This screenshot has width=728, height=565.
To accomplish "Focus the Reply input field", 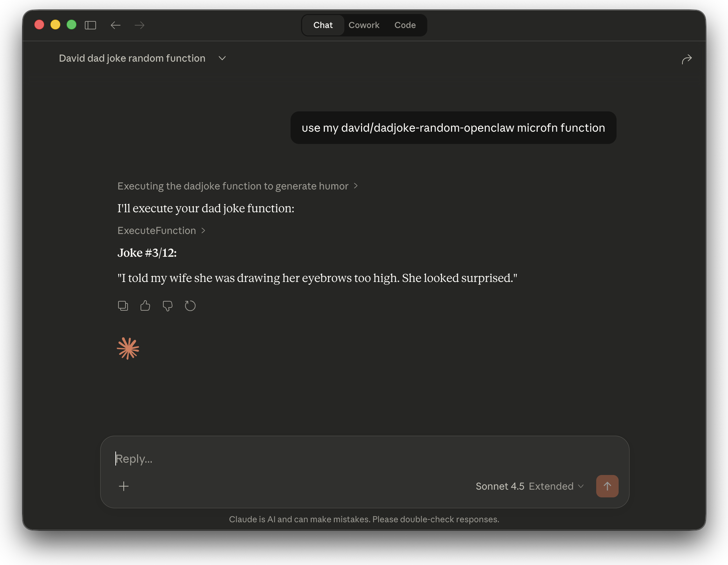I will 365,459.
